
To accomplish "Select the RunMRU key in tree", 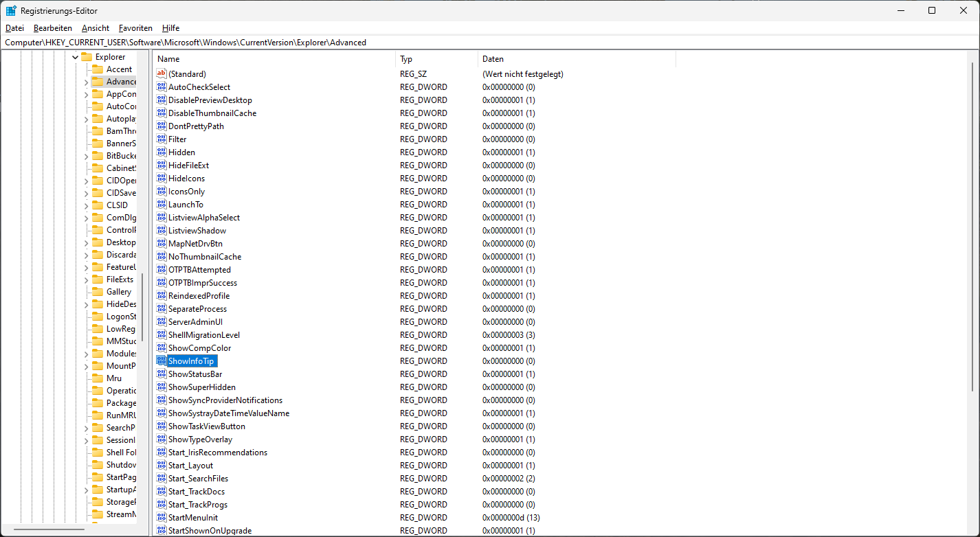I will click(121, 415).
